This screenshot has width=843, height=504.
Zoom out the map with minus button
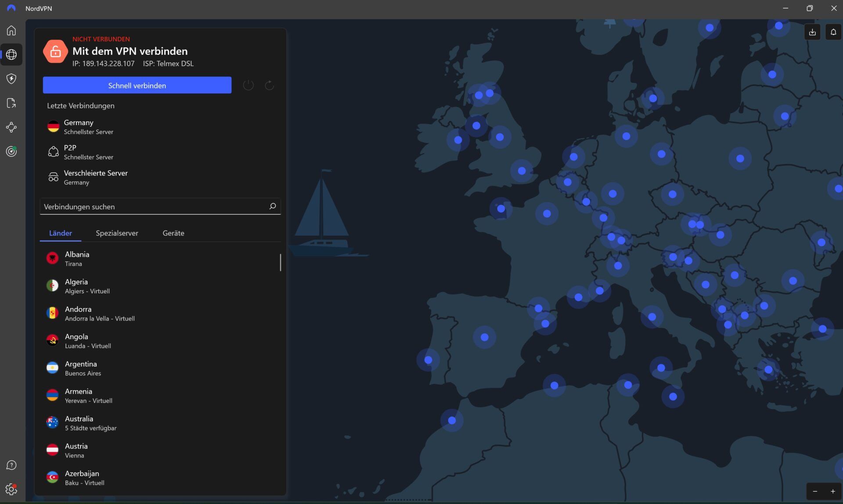[815, 491]
